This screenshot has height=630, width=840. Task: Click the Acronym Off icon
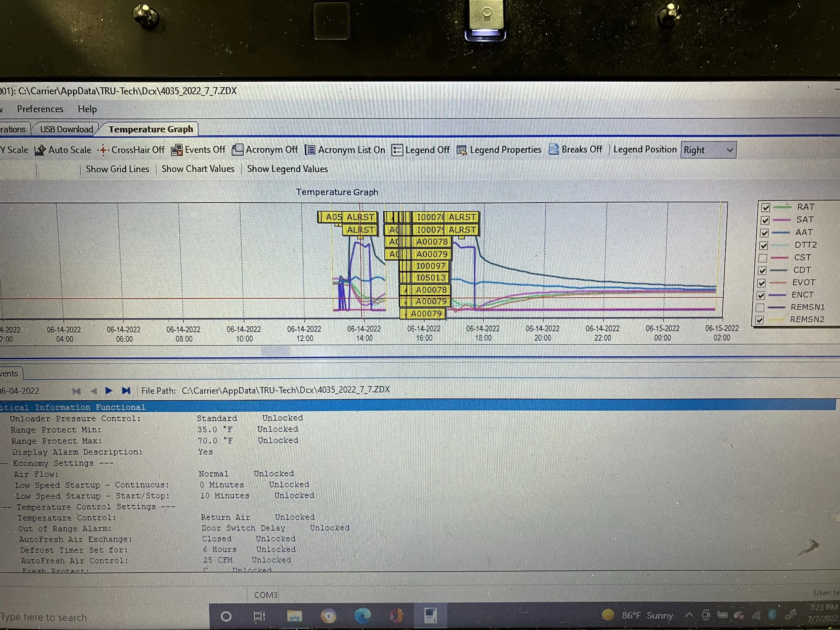pos(238,150)
